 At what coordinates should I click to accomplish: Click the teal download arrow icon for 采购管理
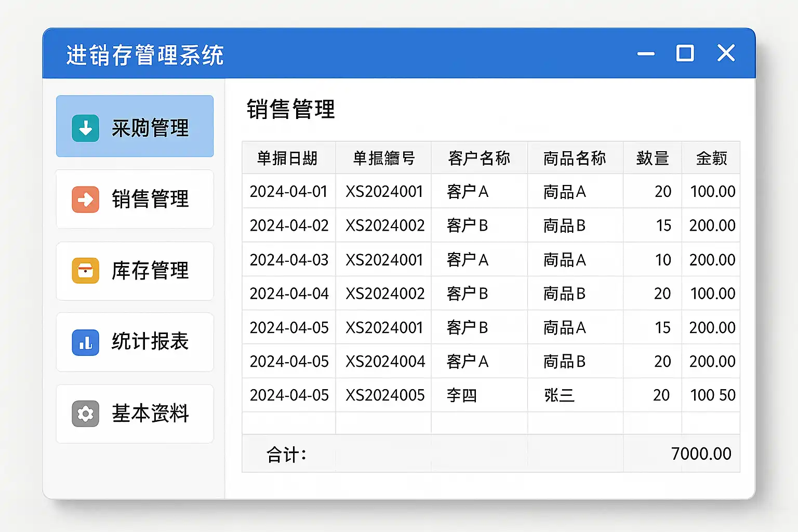[x=85, y=128]
